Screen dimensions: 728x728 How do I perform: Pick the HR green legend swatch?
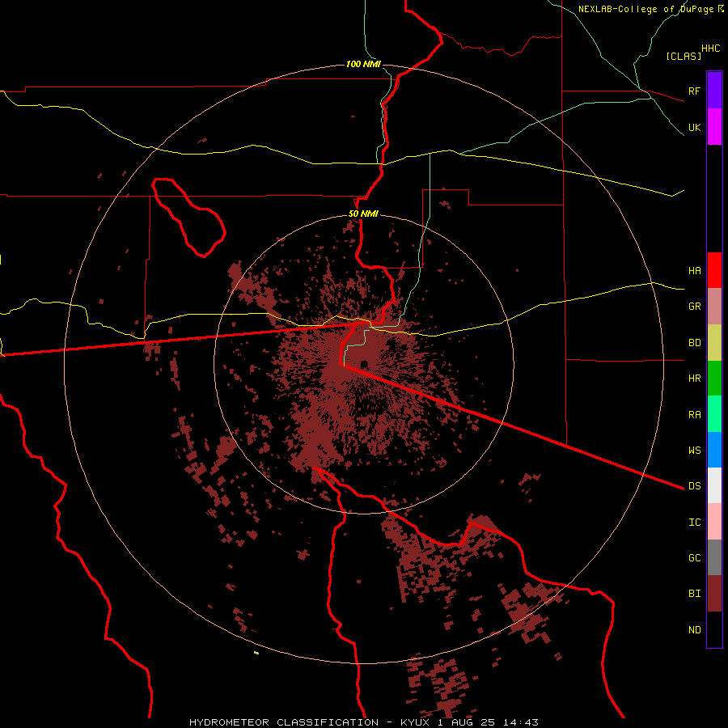714,379
